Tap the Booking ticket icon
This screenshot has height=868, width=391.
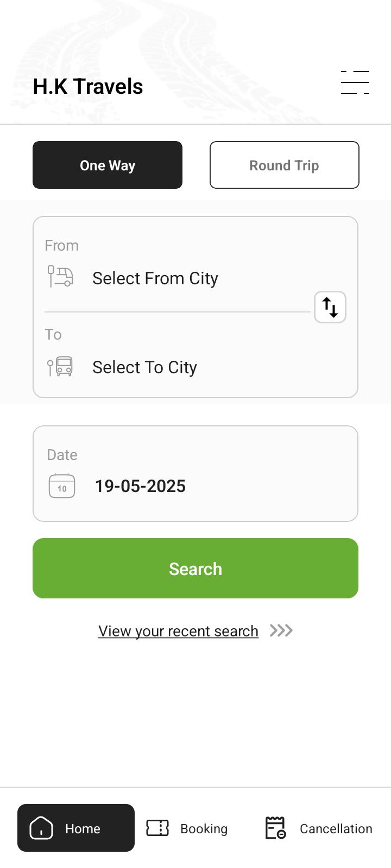click(157, 828)
